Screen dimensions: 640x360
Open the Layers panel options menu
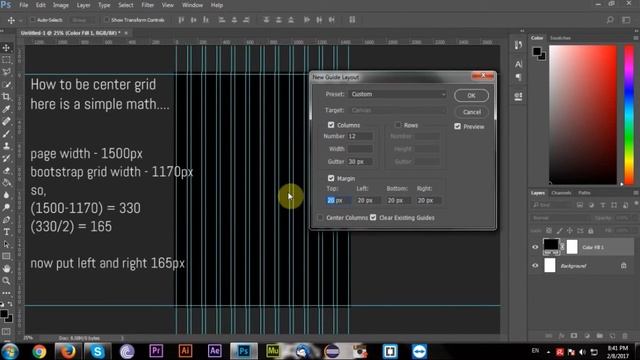pyautogui.click(x=636, y=193)
